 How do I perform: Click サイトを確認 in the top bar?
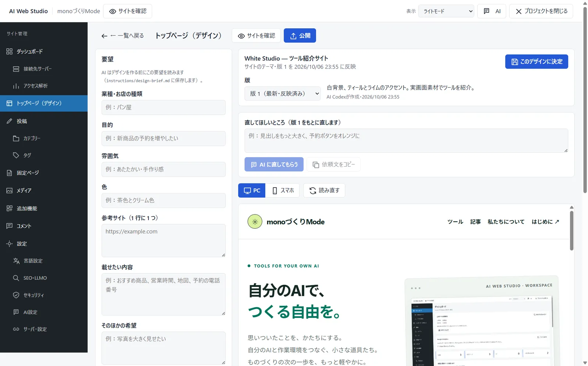point(128,11)
